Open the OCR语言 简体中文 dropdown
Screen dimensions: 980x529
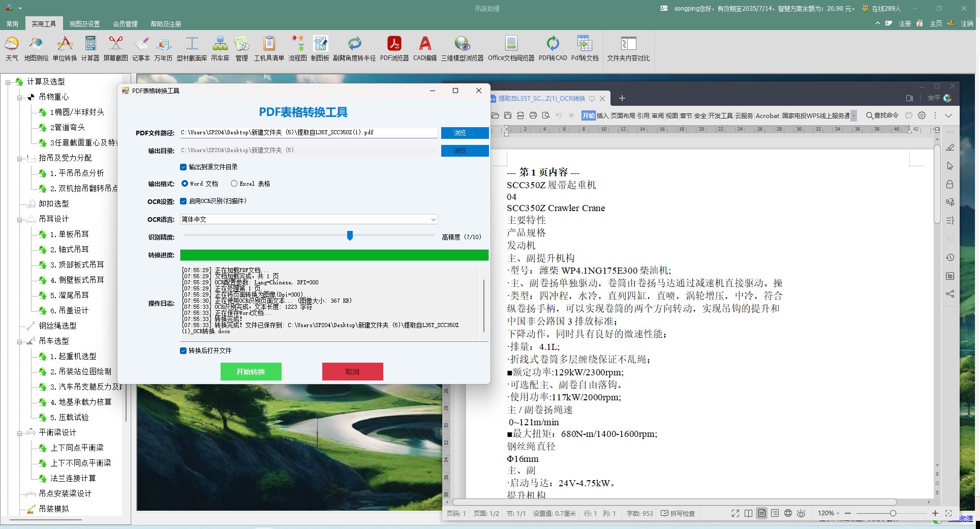309,219
